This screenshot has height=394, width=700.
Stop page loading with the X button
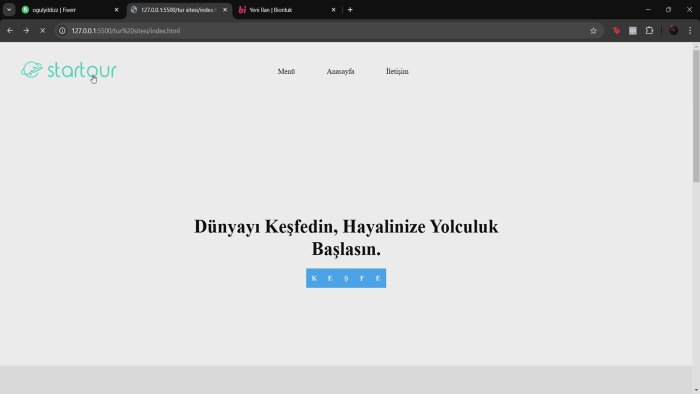click(x=42, y=31)
